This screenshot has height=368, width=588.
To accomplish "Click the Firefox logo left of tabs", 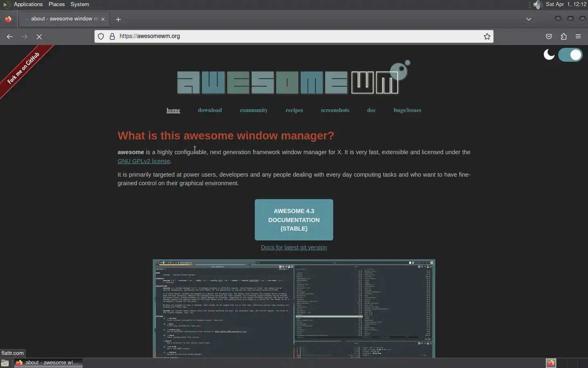I will tap(8, 19).
